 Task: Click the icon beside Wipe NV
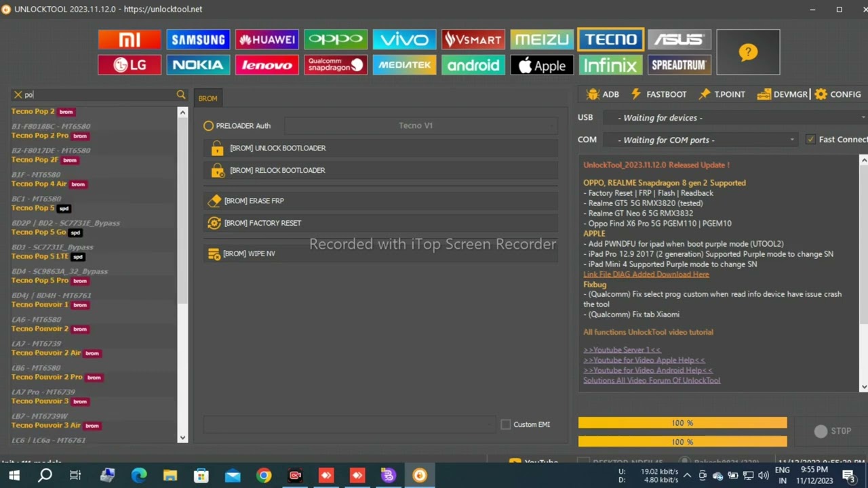coord(214,253)
